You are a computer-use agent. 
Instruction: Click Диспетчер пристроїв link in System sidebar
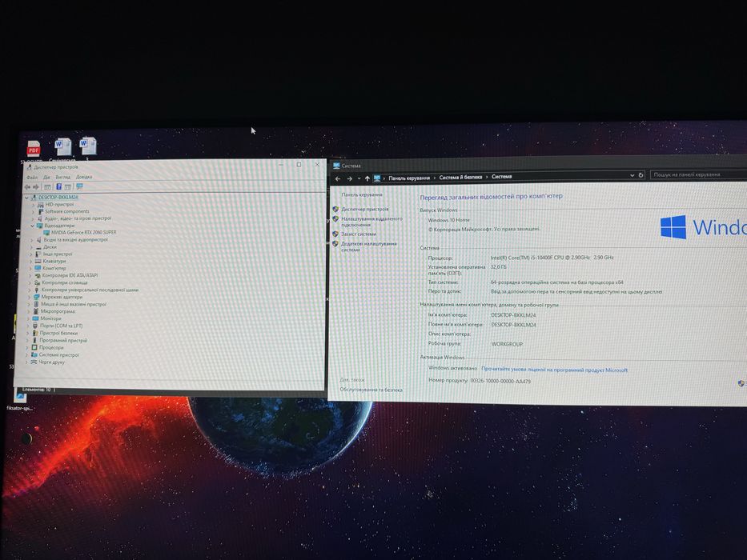point(365,209)
